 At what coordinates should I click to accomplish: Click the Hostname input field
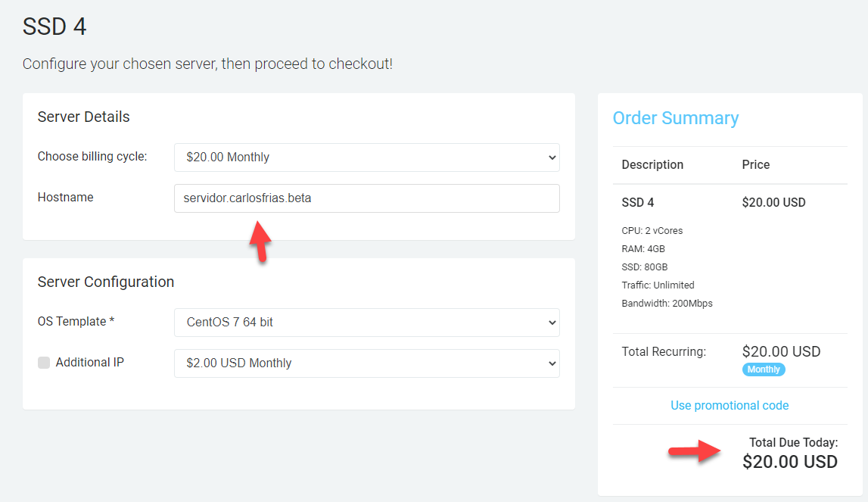[366, 198]
